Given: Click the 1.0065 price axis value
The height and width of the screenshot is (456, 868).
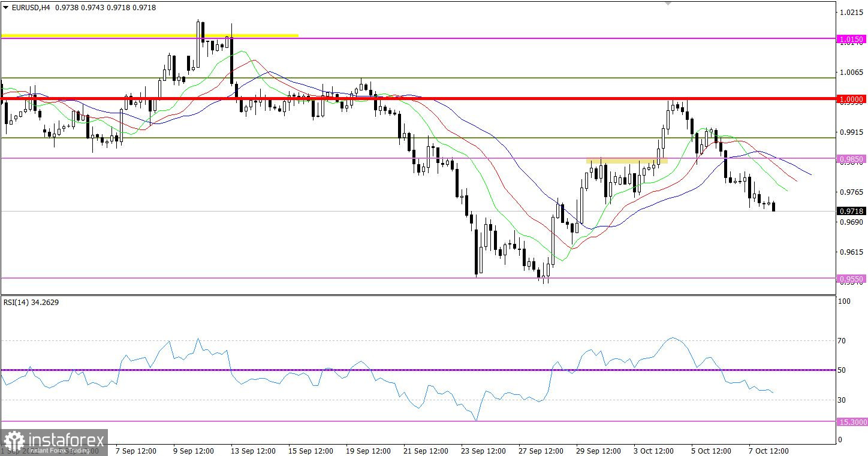Looking at the screenshot, I should point(852,72).
